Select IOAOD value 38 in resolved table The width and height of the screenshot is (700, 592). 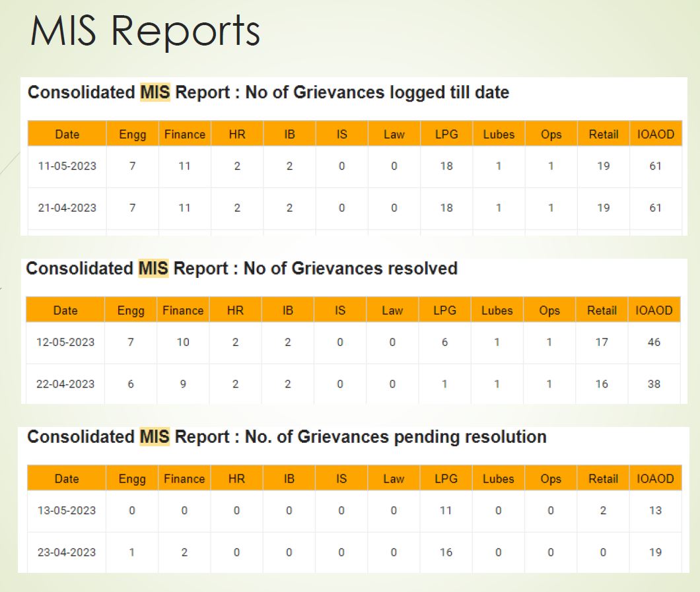[654, 384]
